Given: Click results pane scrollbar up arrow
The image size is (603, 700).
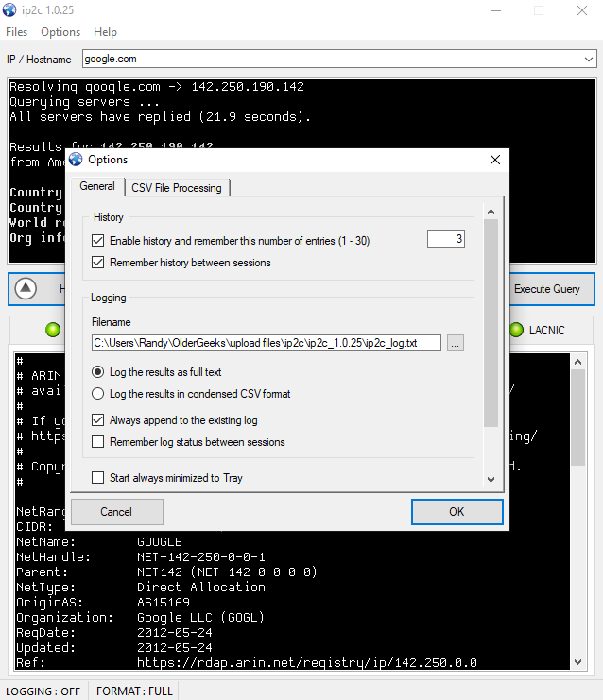Looking at the screenshot, I should (578, 362).
